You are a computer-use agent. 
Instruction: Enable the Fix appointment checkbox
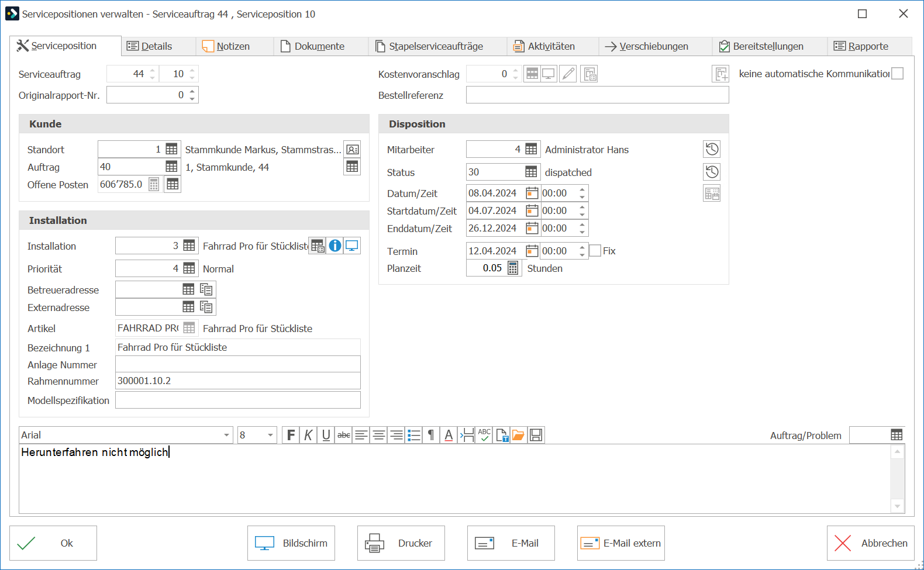(595, 251)
